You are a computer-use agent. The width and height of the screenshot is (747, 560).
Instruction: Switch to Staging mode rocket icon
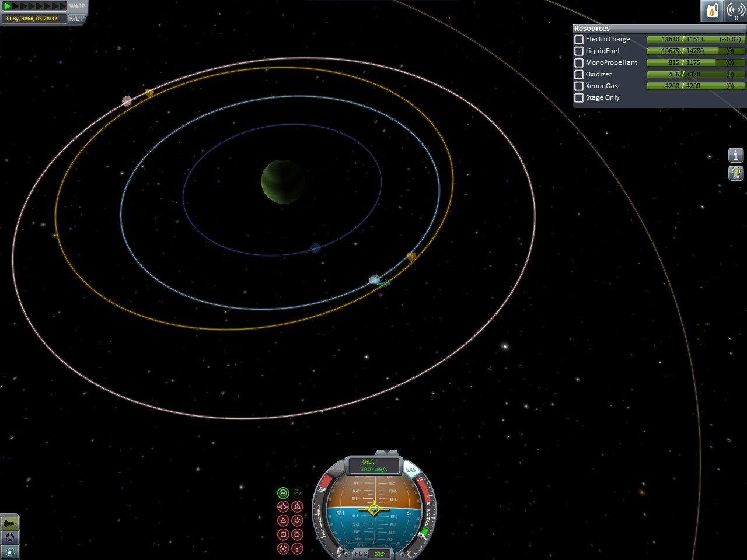[10, 523]
